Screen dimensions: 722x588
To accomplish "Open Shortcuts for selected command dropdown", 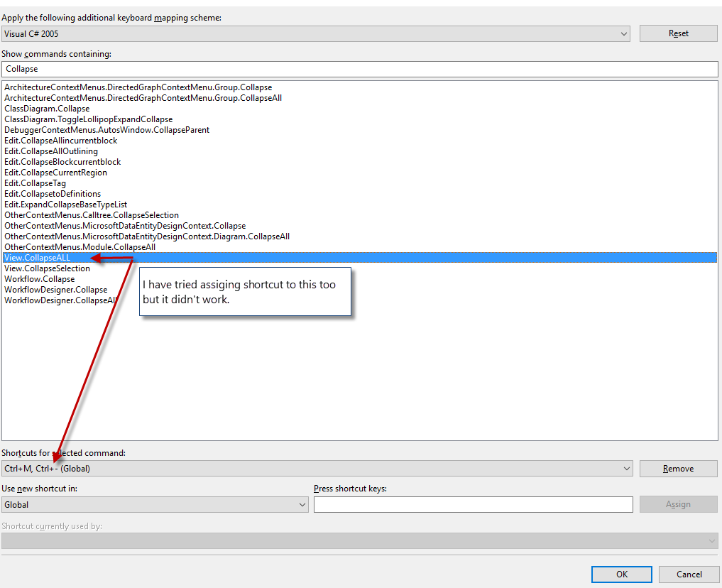I will (317, 468).
